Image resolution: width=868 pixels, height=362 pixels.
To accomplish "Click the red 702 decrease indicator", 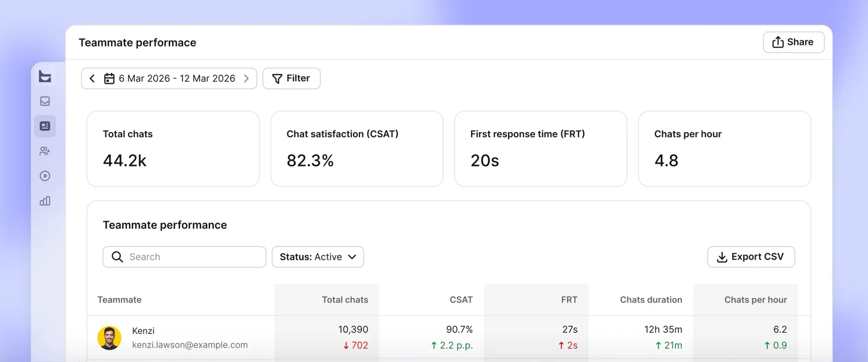I will point(355,346).
